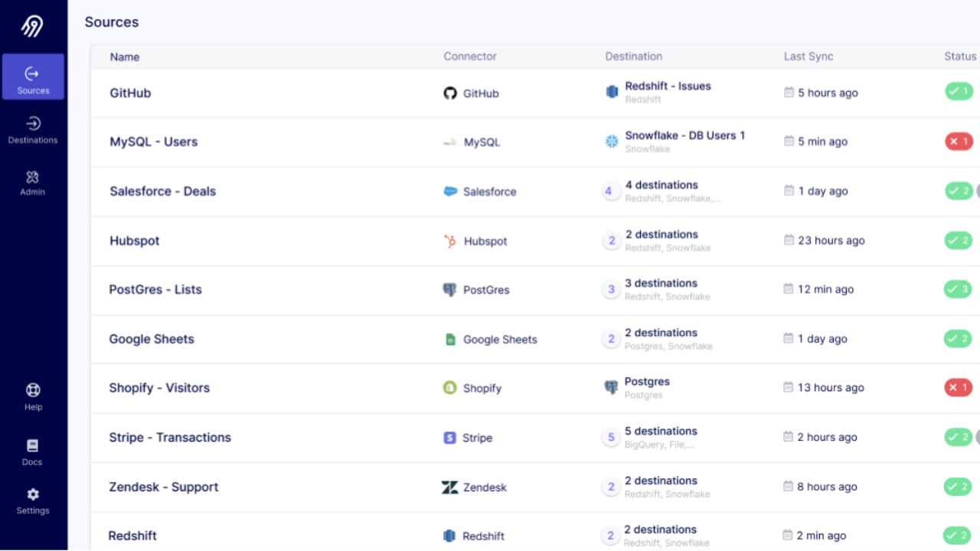This screenshot has height=551, width=980.
Task: Open the Stripe - Transactions source
Action: (170, 438)
